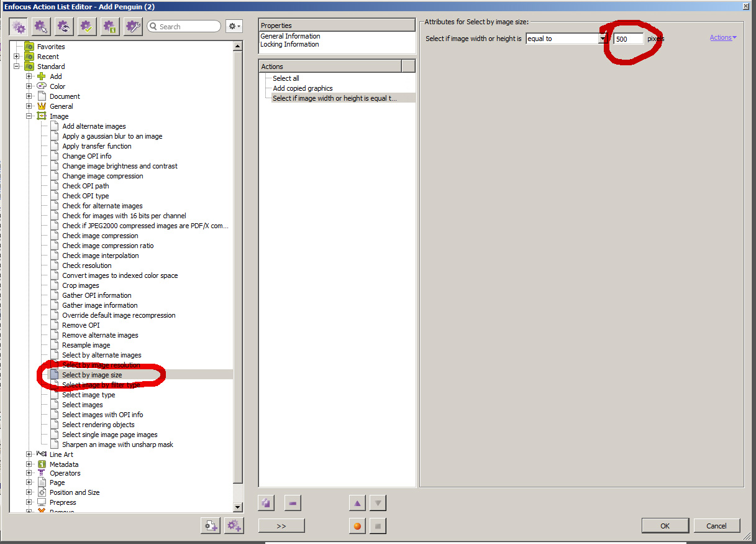Viewport: 756px width, 544px height.
Task: Click the Cancel button
Action: pos(717,526)
